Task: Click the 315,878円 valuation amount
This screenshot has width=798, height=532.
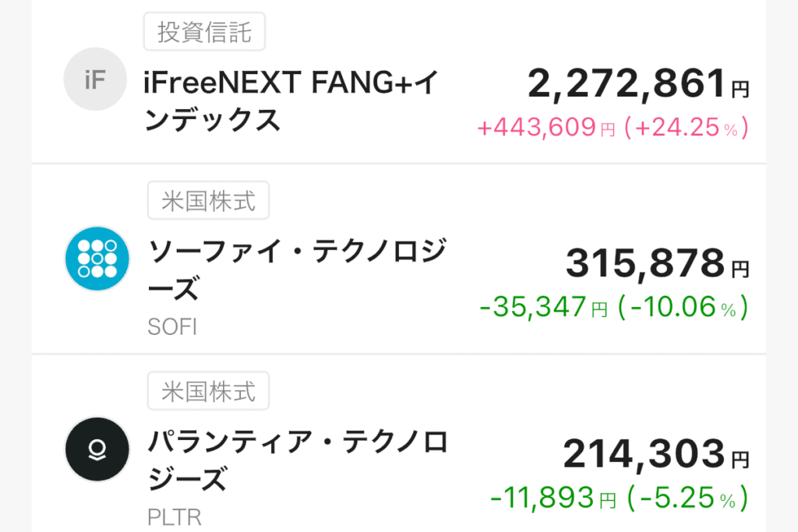Action: click(656, 263)
